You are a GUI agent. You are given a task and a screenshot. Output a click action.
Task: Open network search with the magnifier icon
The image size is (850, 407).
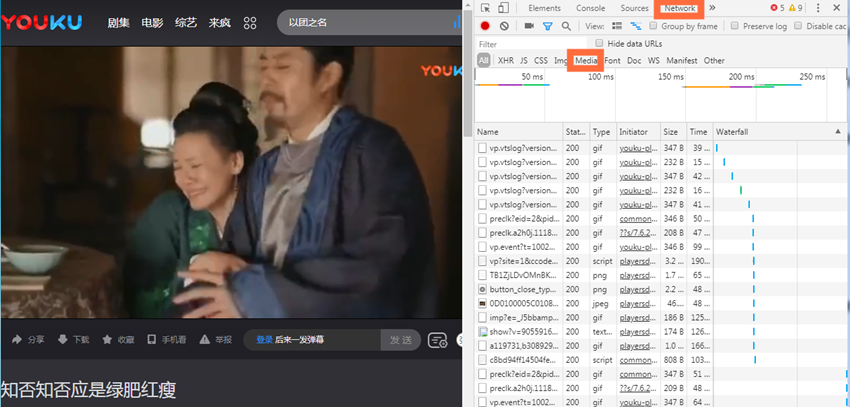(566, 26)
